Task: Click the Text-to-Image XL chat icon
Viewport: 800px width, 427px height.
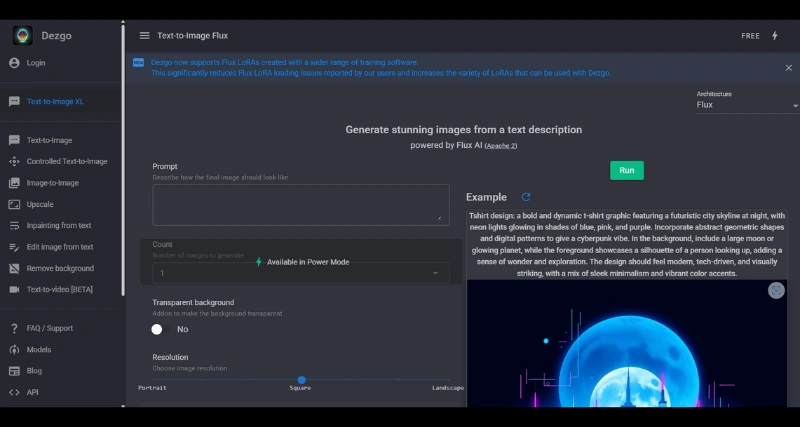Action: tap(14, 102)
